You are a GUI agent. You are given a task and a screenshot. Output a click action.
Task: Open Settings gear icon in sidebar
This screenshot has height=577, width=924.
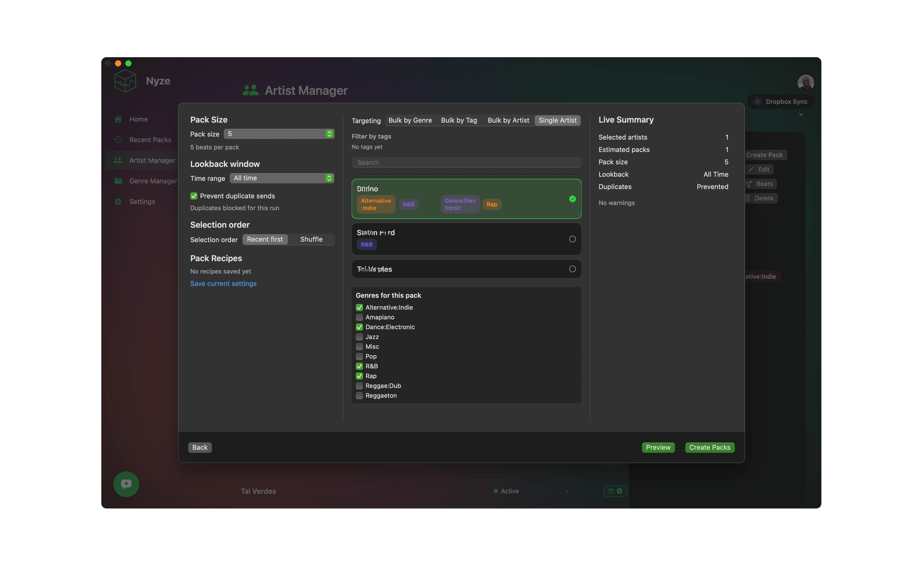pos(118,202)
